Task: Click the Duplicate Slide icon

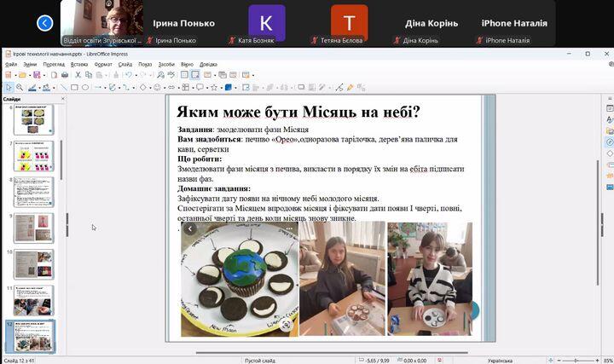Action: (223, 75)
